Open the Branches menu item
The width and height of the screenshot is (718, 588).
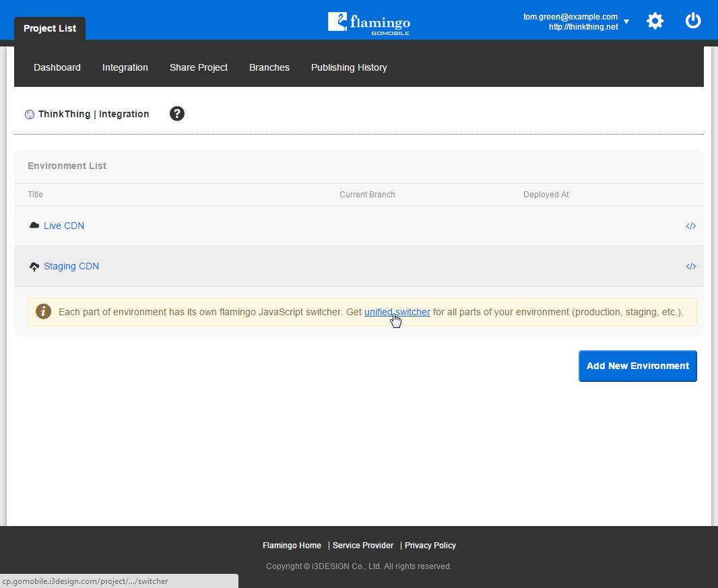[x=269, y=67]
